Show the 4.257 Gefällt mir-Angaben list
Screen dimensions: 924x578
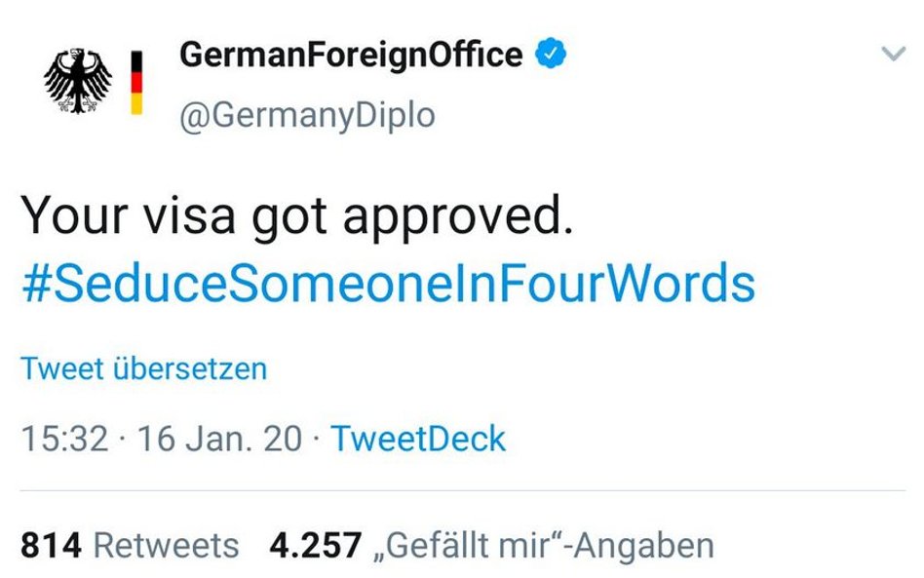[x=492, y=545]
